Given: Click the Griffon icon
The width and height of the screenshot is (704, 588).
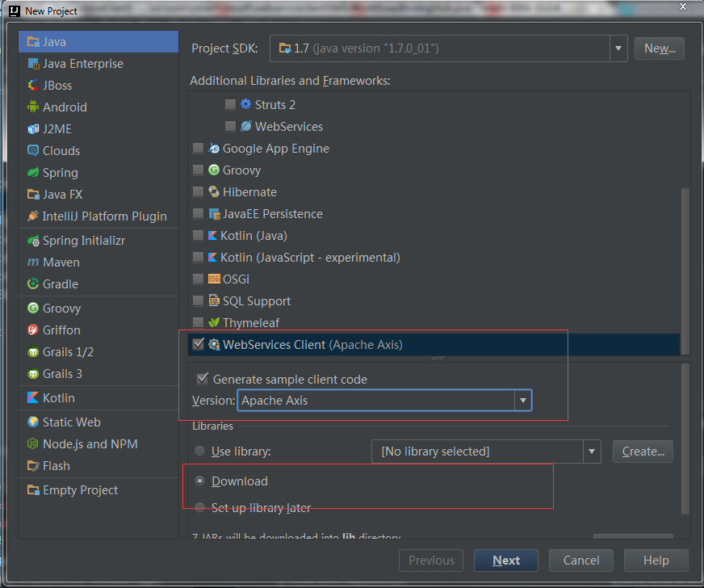Looking at the screenshot, I should (x=33, y=330).
